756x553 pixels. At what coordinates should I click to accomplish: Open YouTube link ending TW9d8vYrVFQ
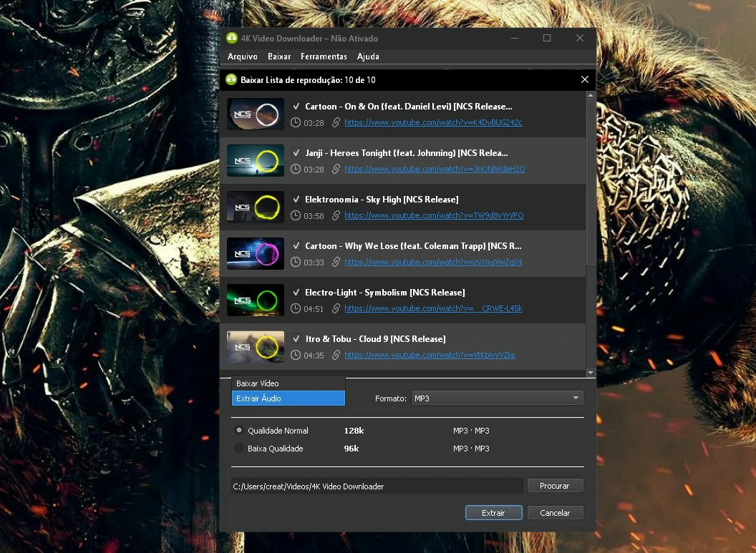[434, 215]
